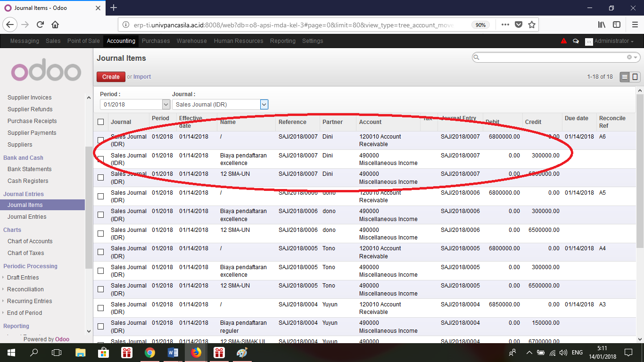The height and width of the screenshot is (362, 644).
Task: Open Bank Statements in sidebar
Action: coord(30,169)
